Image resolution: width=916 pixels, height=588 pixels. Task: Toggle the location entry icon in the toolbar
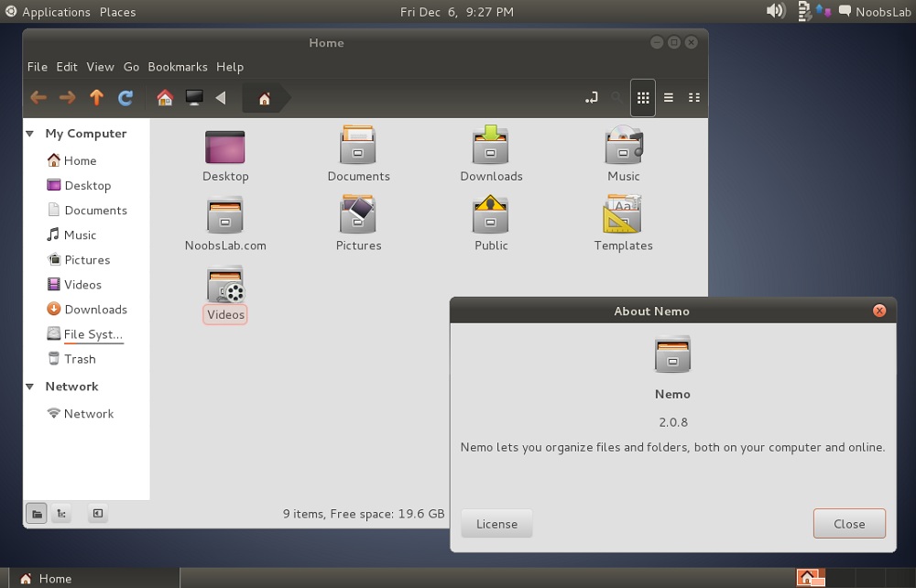click(591, 97)
